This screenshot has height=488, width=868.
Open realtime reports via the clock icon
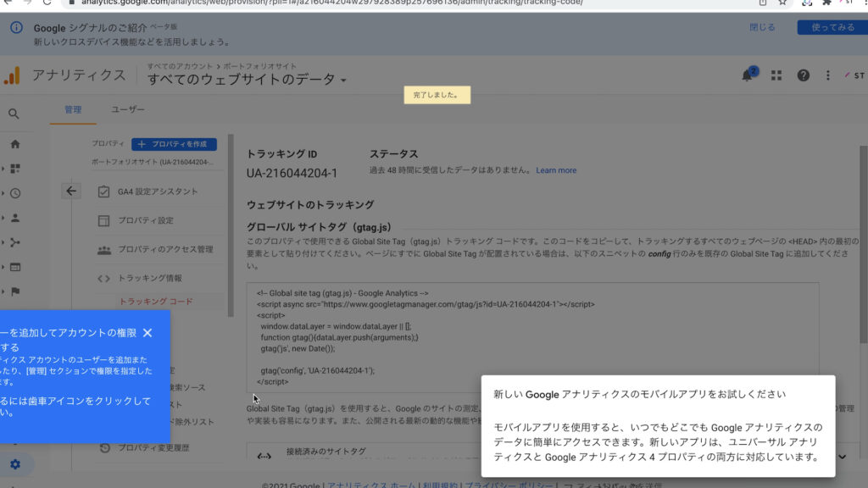coord(15,193)
